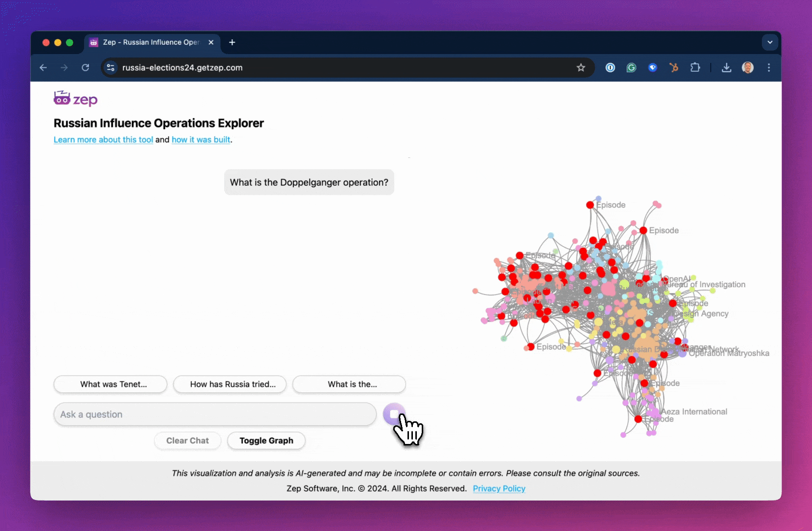Screen dimensions: 812x531
Task: Open the 1Password extension icon
Action: coord(610,67)
